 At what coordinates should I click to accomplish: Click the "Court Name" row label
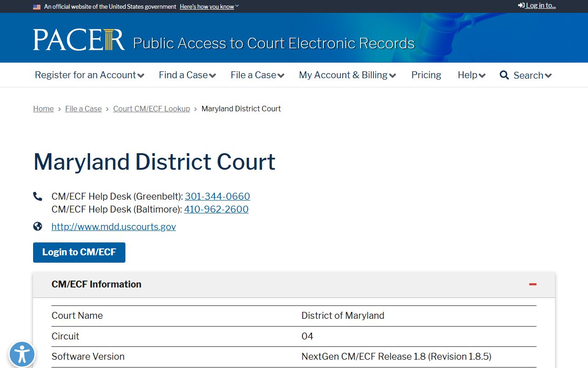tap(77, 316)
